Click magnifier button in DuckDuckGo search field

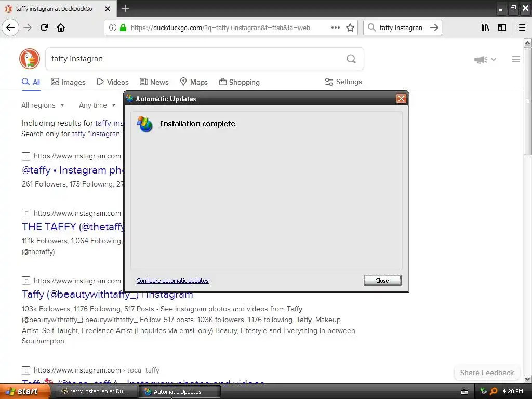click(351, 59)
